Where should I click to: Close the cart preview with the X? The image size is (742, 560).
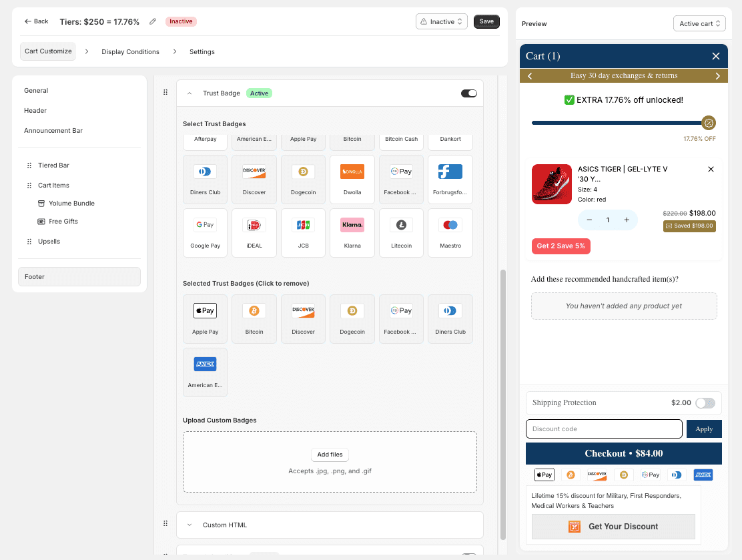click(715, 56)
